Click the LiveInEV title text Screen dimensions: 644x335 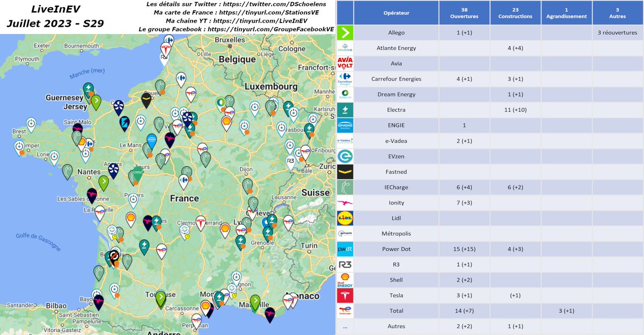point(56,9)
